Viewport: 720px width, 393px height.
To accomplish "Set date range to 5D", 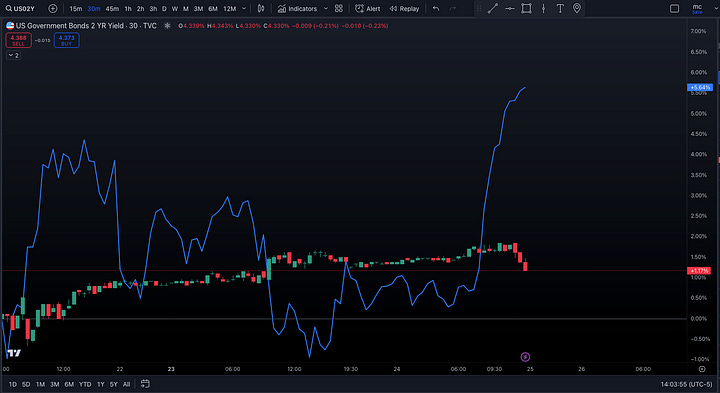I will [x=26, y=384].
